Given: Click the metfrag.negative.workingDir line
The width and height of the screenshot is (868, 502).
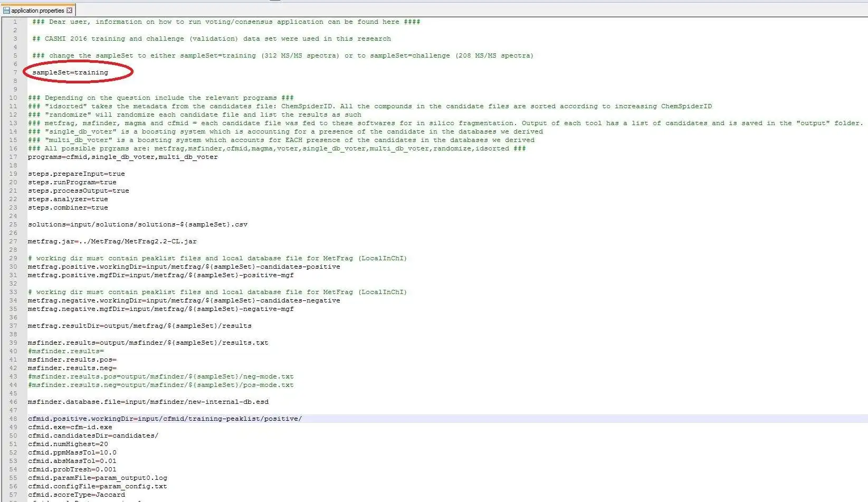Looking at the screenshot, I should (x=184, y=300).
